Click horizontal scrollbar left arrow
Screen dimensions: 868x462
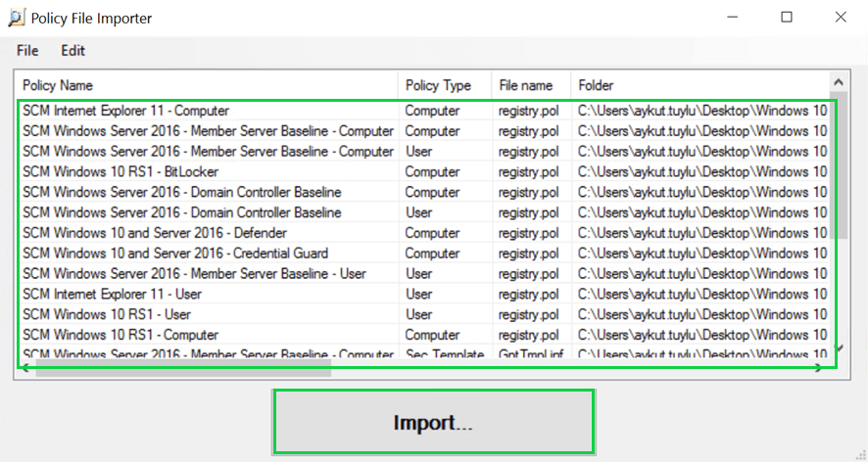click(24, 368)
